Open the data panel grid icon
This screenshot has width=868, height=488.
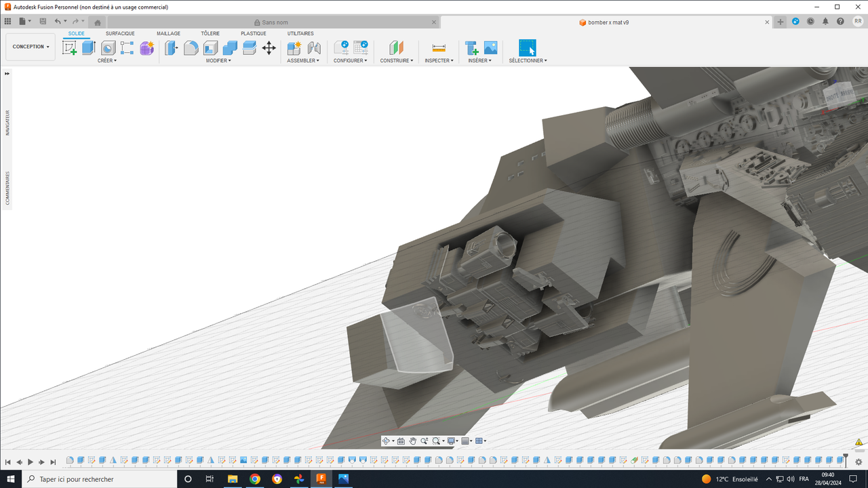point(7,22)
